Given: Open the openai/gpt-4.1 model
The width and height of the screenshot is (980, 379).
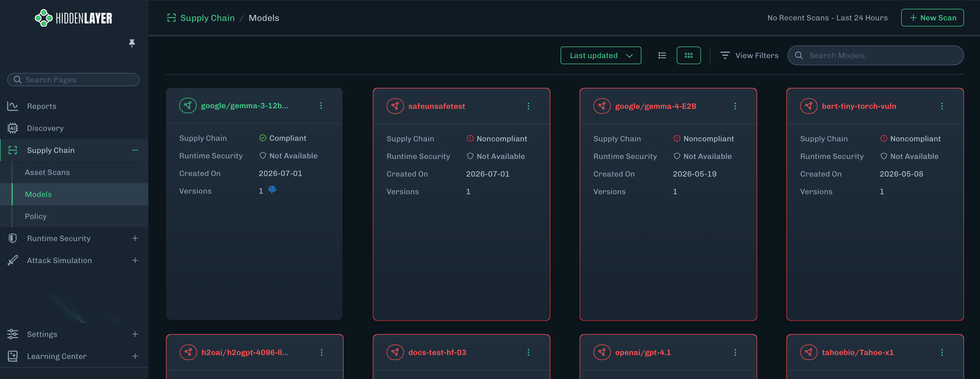Looking at the screenshot, I should pyautogui.click(x=643, y=352).
